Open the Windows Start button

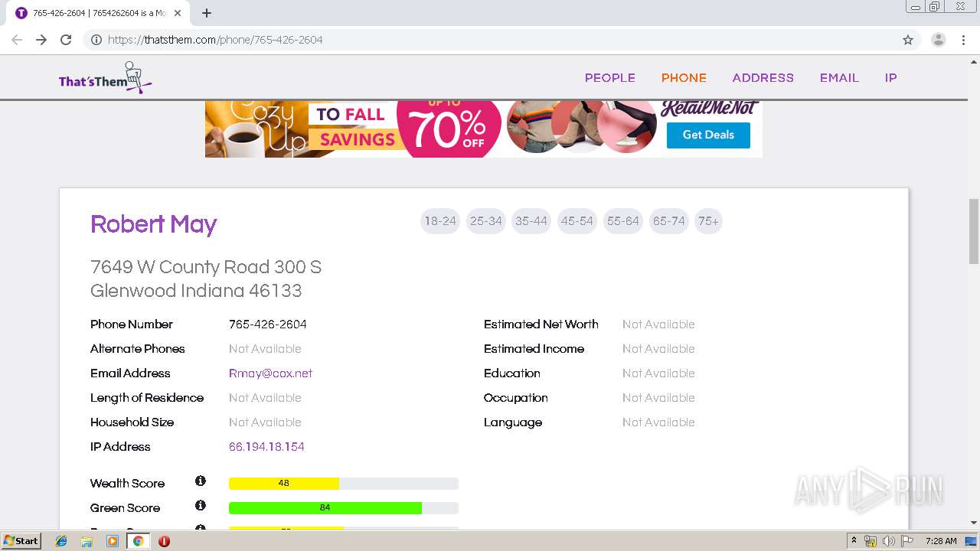tap(21, 541)
